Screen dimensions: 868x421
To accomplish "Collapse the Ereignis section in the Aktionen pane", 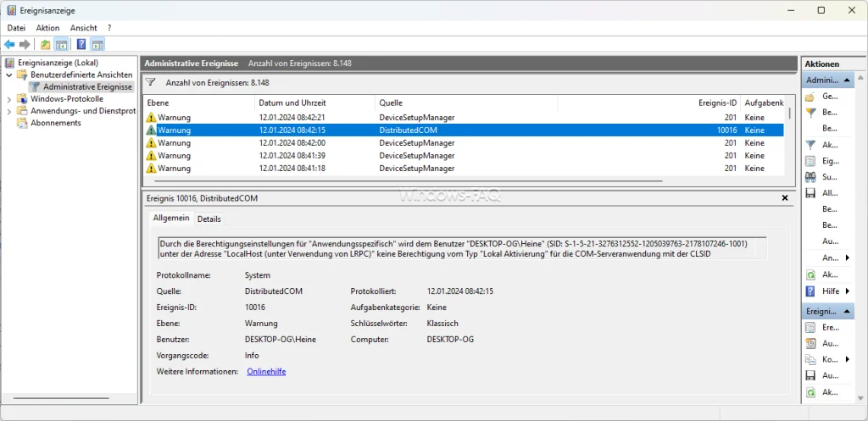I will 846,312.
